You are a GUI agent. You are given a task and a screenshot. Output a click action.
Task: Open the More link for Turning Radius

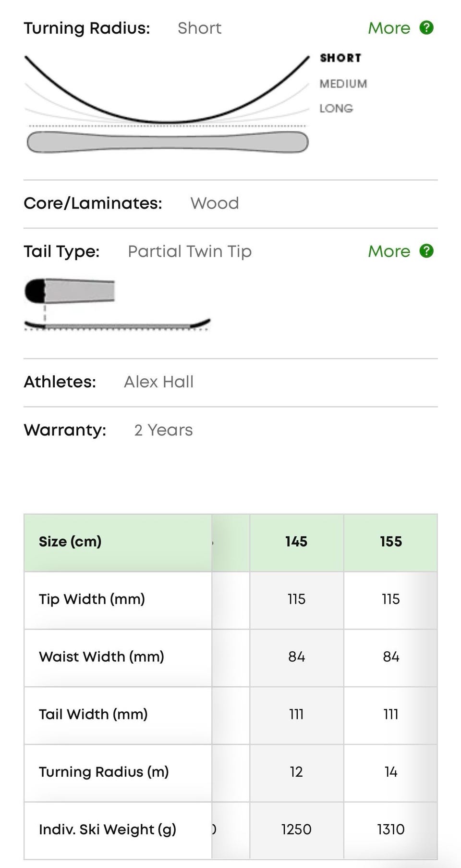389,28
